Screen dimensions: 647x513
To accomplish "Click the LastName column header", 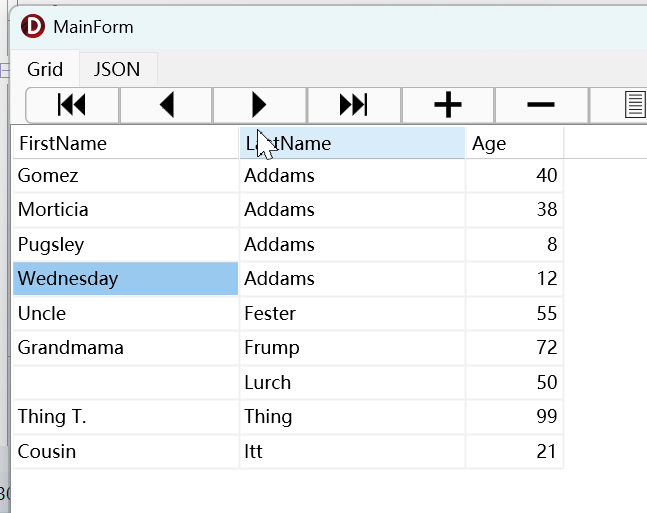I will [x=352, y=143].
